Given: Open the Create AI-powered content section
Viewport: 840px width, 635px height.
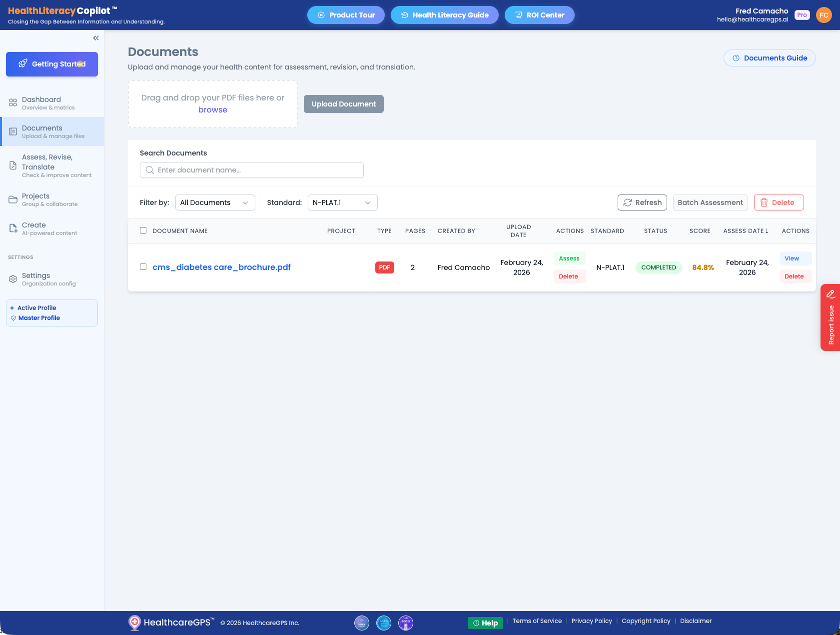Looking at the screenshot, I should (33, 228).
